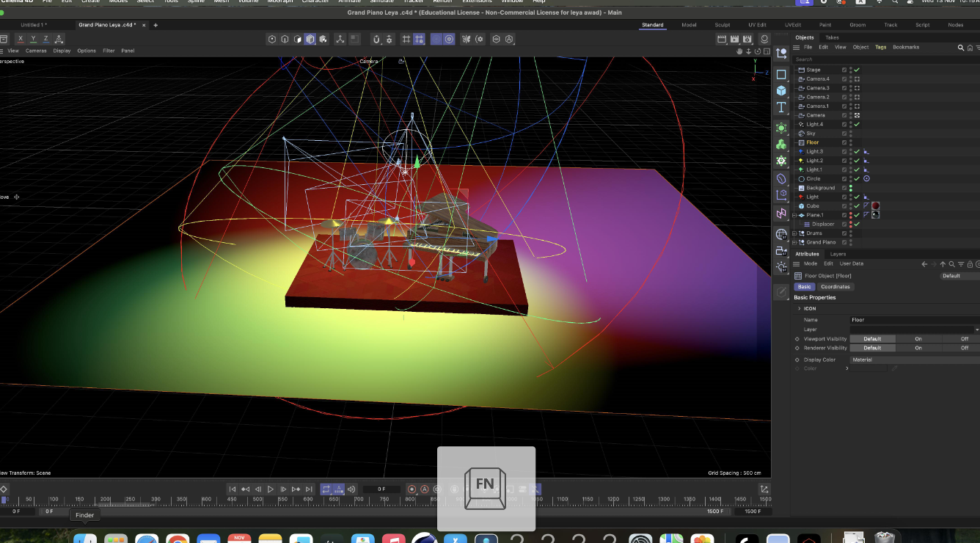The width and height of the screenshot is (980, 543).
Task: Enable the grid snap icon
Action: pyautogui.click(x=406, y=39)
